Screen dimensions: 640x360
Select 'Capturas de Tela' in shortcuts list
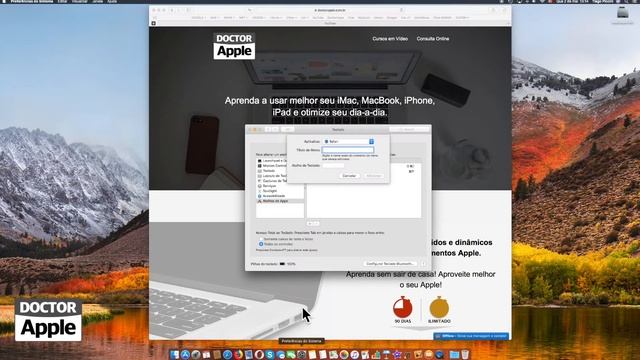[272, 181]
